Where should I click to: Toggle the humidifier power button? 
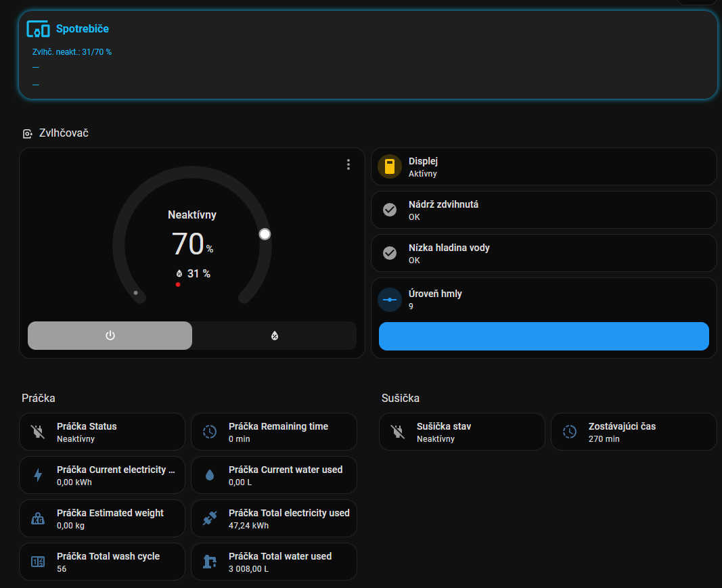110,336
